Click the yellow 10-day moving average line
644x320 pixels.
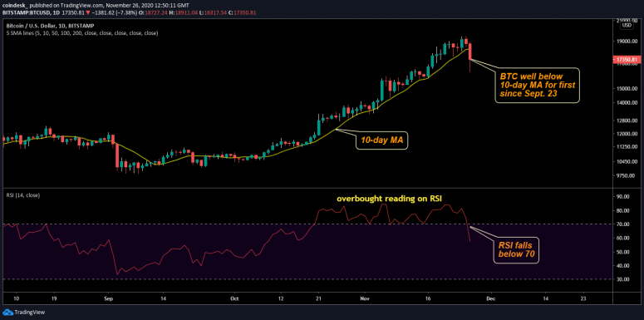[336, 129]
